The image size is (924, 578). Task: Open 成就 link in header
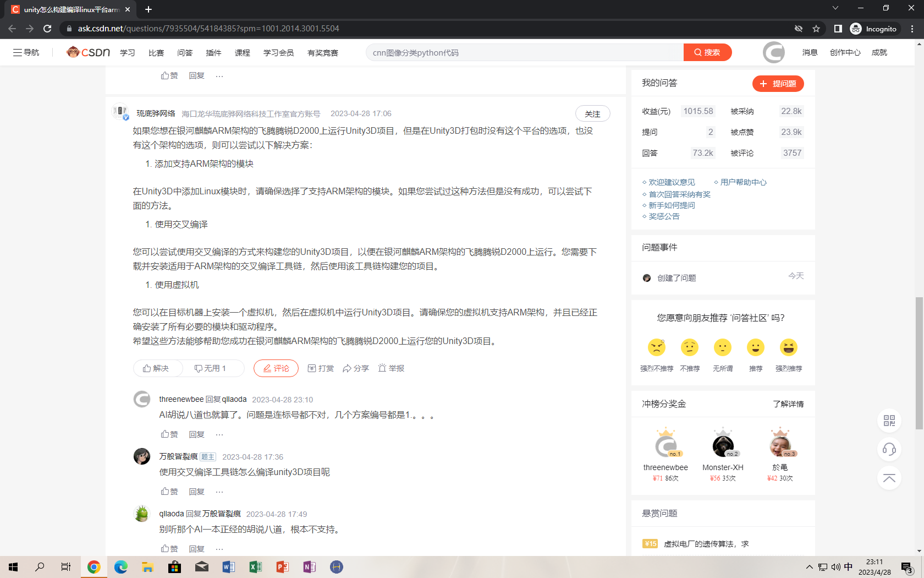coord(879,52)
